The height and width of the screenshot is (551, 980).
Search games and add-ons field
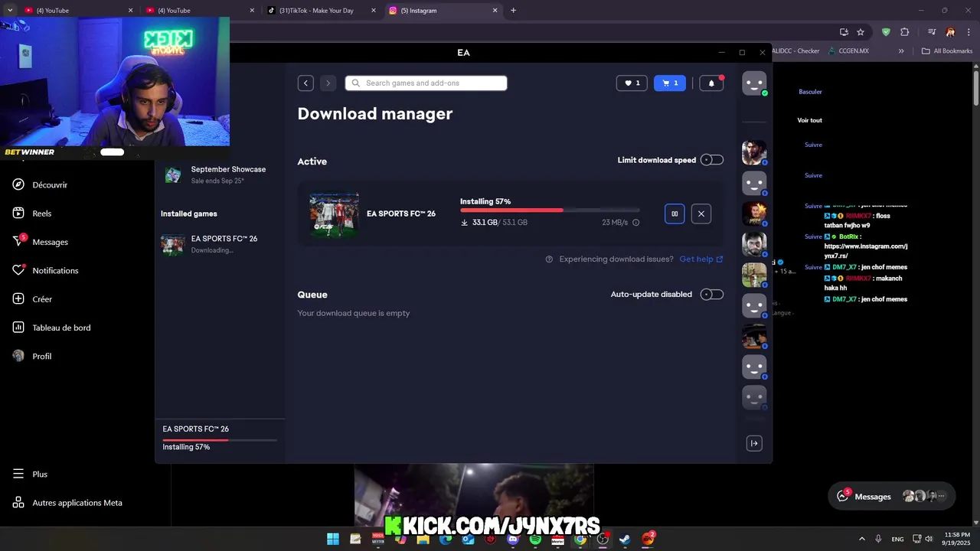426,83
